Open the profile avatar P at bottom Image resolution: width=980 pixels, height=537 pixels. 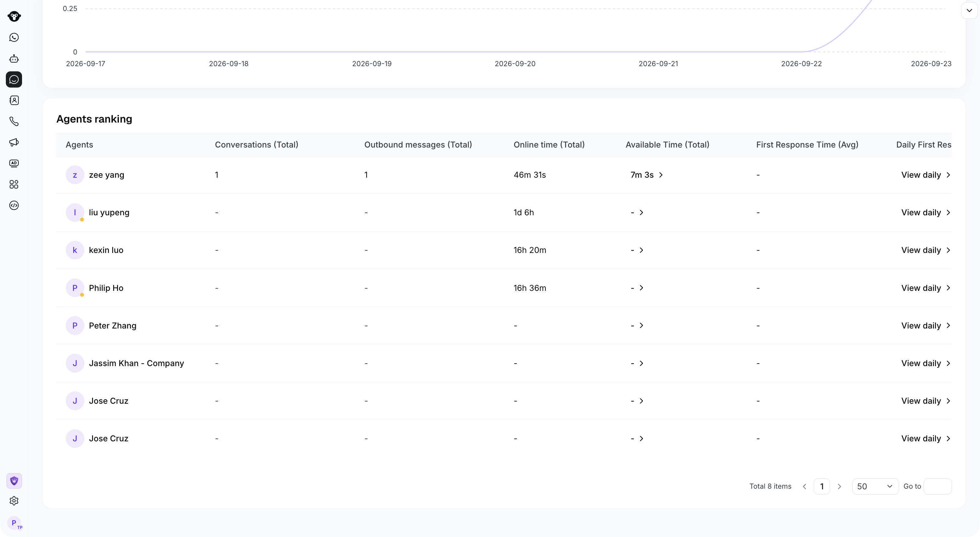pyautogui.click(x=14, y=523)
